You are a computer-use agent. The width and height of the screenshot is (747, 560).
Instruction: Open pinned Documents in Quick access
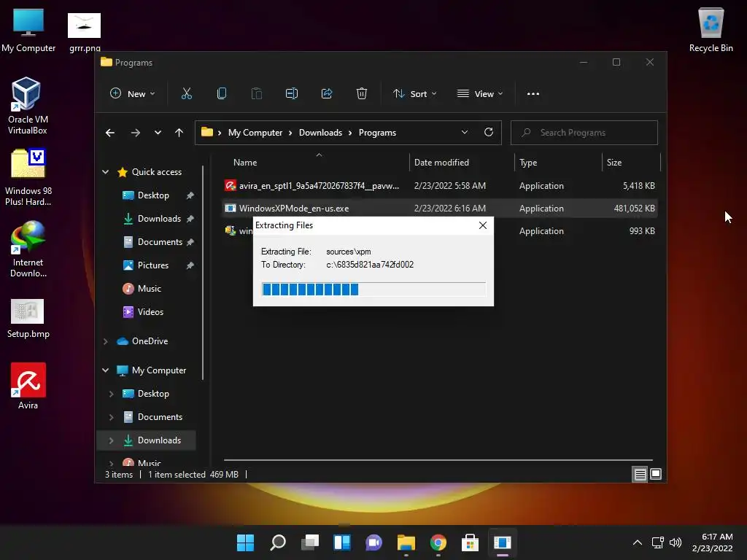pyautogui.click(x=160, y=242)
